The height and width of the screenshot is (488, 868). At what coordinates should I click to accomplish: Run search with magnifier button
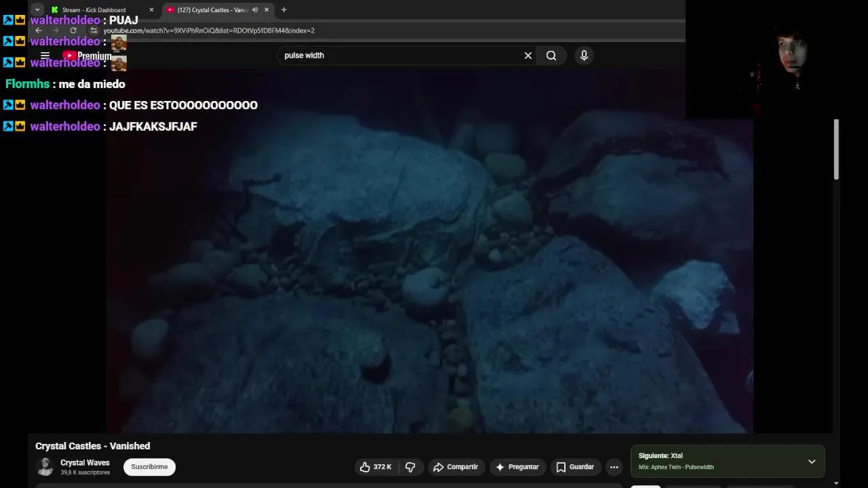click(551, 56)
